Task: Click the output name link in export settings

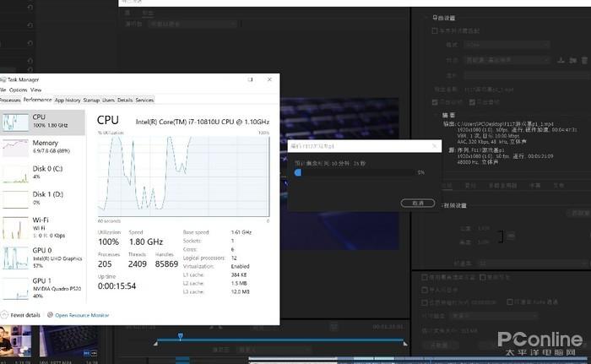Action: pyautogui.click(x=489, y=90)
